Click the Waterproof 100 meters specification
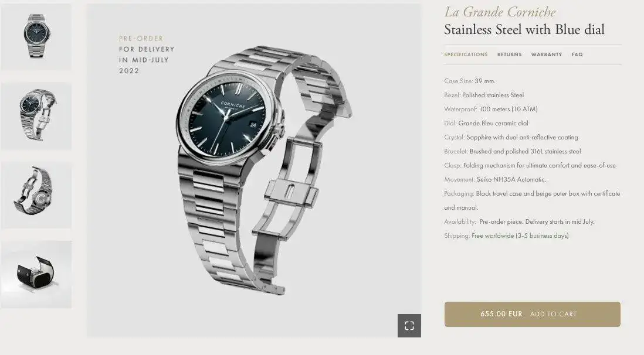The image size is (644, 355). point(491,109)
